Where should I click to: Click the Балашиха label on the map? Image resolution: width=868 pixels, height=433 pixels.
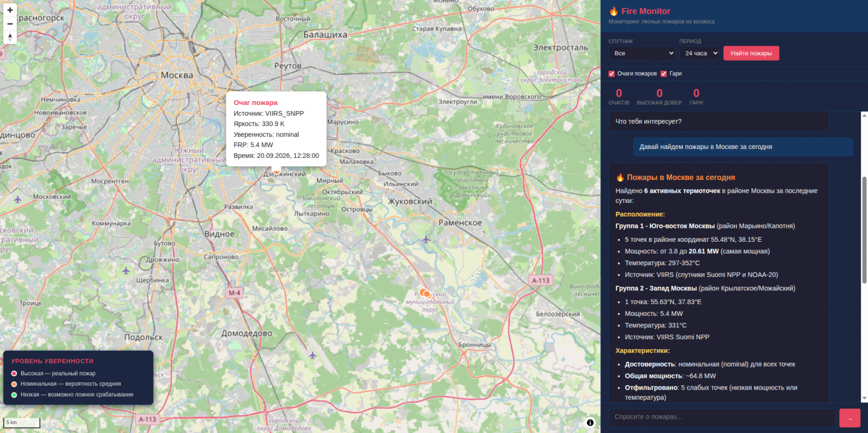325,34
